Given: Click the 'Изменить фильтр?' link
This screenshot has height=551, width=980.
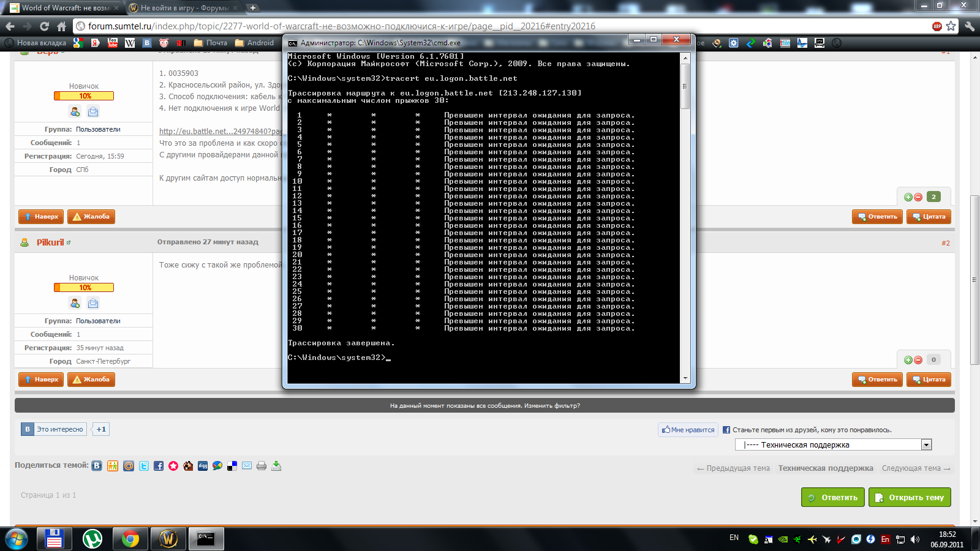Looking at the screenshot, I should click(552, 405).
